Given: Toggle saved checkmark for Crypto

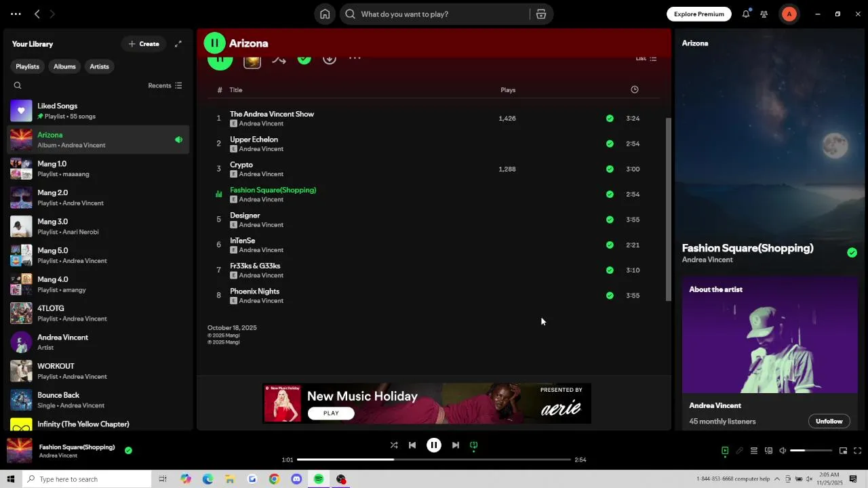Looking at the screenshot, I should click(610, 169).
